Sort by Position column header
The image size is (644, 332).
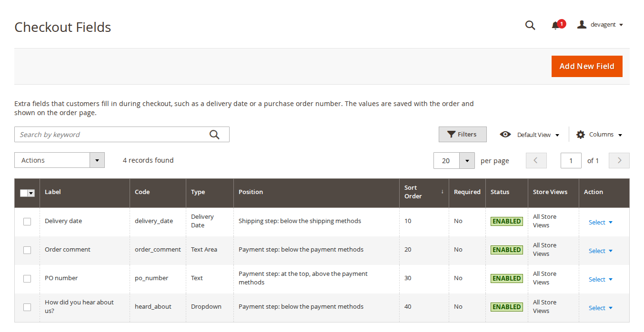point(316,192)
